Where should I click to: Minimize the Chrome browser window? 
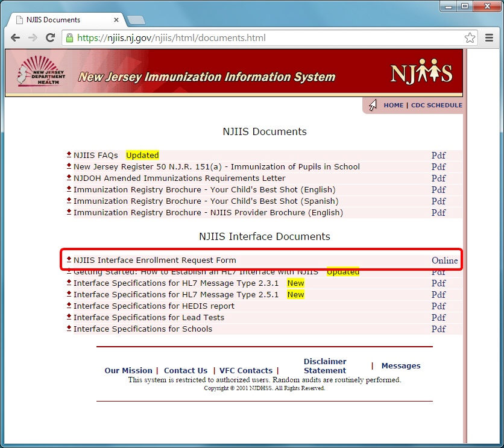[x=449, y=7]
